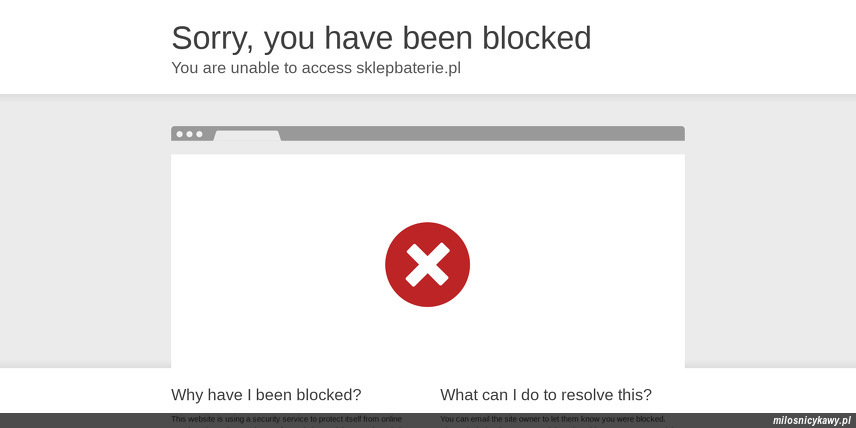The width and height of the screenshot is (856, 428).
Task: Click "What can I do to resolve this?" heading
Action: coord(546,394)
